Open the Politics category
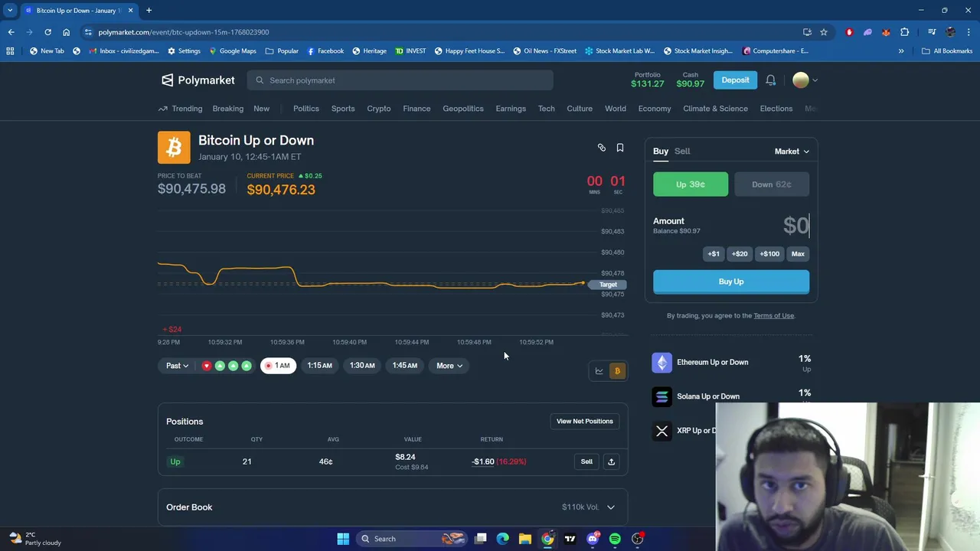This screenshot has width=980, height=551. click(x=306, y=109)
